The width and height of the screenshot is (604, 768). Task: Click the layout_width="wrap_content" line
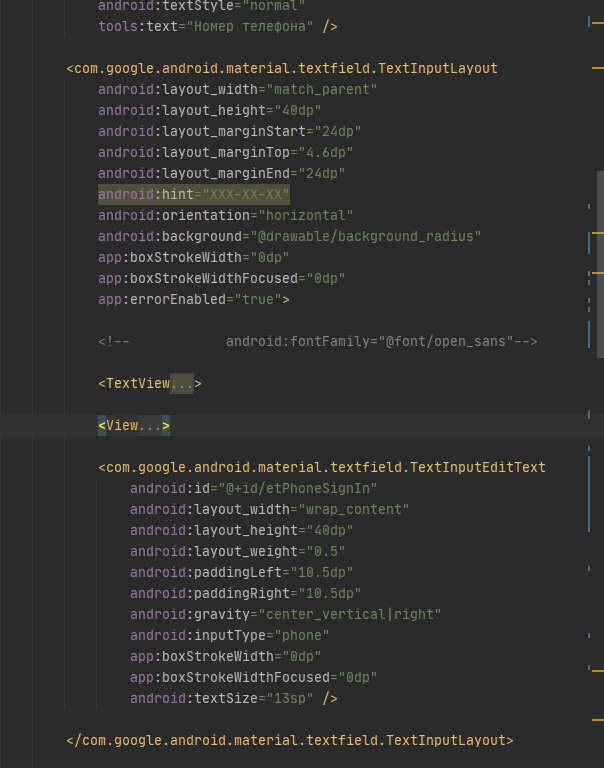(x=269, y=510)
